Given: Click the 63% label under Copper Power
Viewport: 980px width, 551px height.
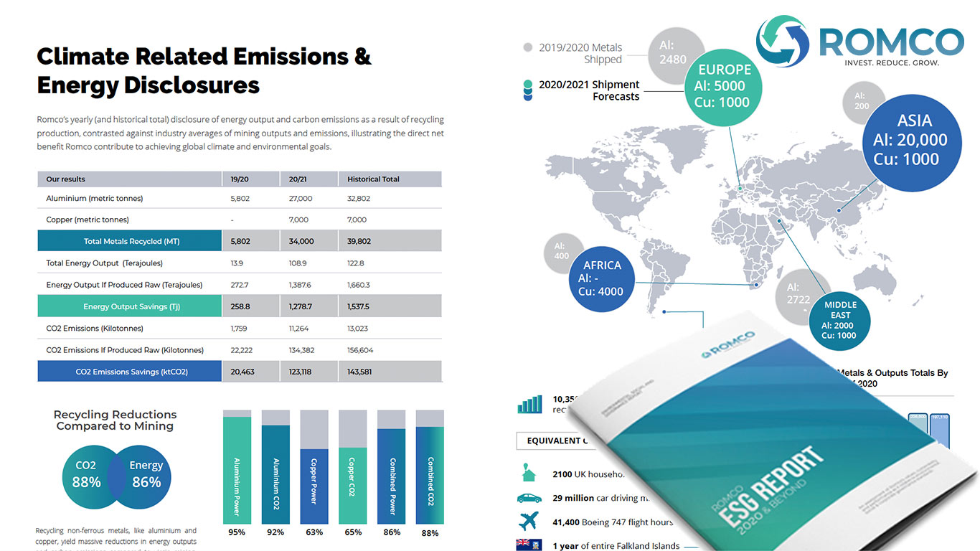Looking at the screenshot, I should click(314, 532).
